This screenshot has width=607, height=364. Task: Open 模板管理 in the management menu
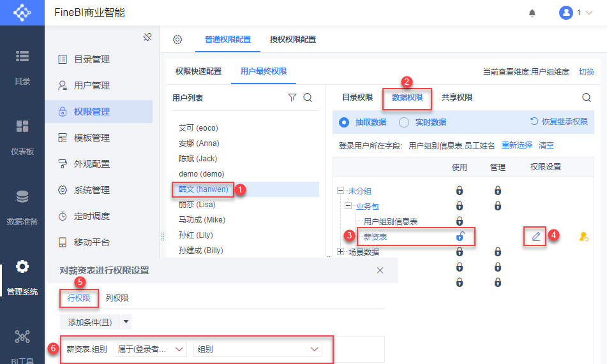(x=92, y=138)
